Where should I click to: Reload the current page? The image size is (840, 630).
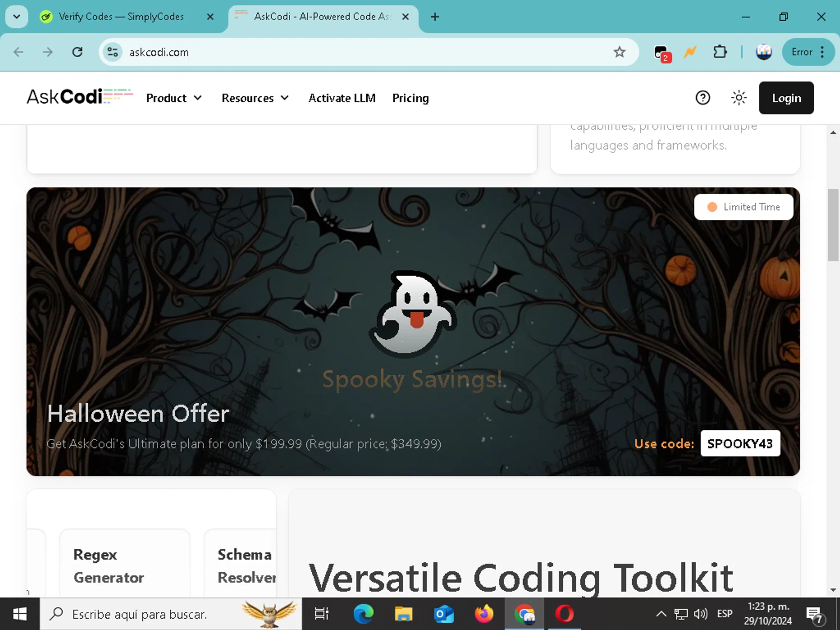coord(77,52)
